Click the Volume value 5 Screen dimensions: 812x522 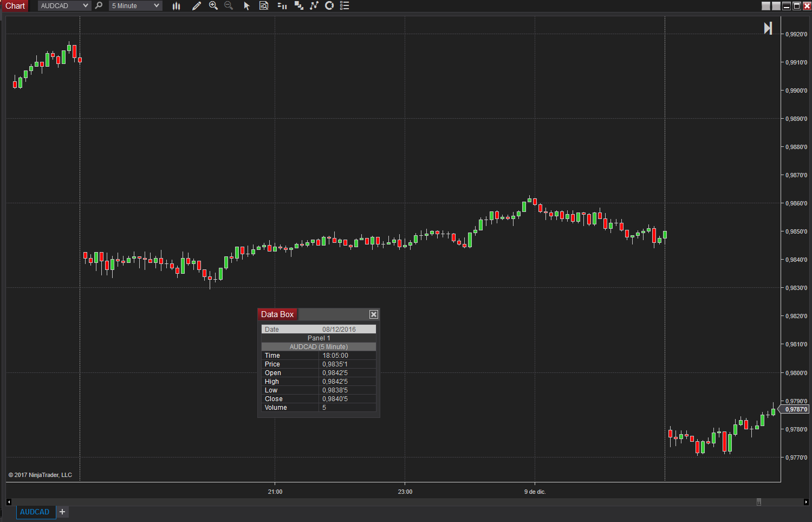click(324, 408)
